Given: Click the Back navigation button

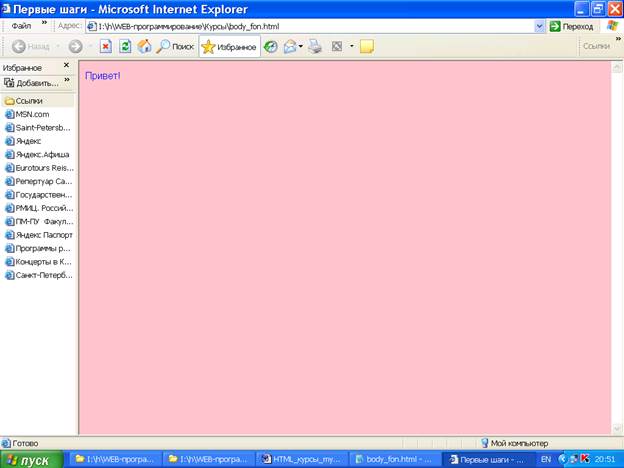Looking at the screenshot, I should pos(31,47).
